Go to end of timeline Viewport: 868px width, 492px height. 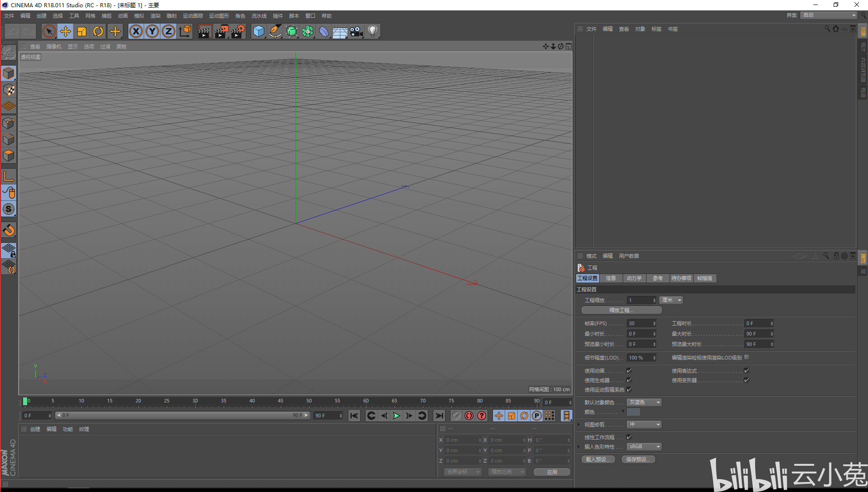(439, 416)
